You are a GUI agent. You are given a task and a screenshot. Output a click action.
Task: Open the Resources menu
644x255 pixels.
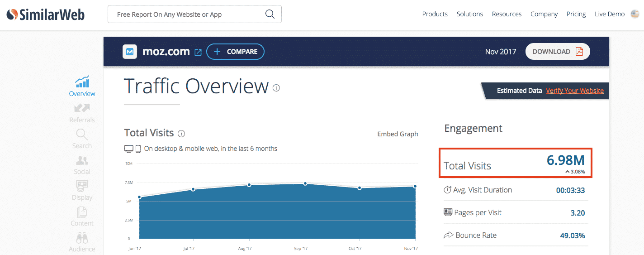507,14
